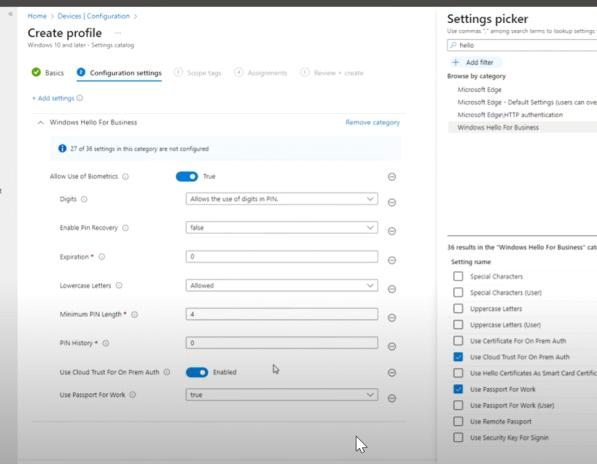This screenshot has width=597, height=464.
Task: Click the Add filter button
Action: 474,62
